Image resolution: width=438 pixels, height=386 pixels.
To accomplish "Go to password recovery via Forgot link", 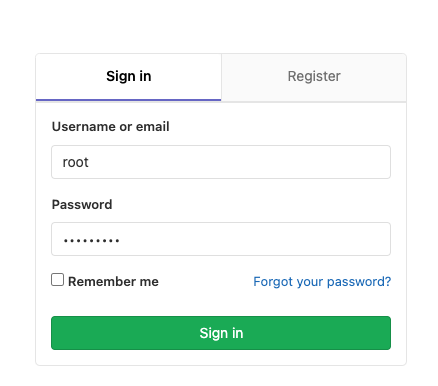I will point(322,282).
